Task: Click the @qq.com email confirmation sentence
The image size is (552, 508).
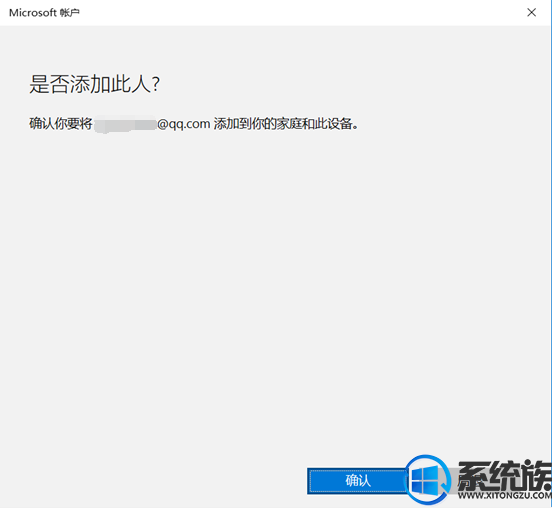Action: point(194,124)
